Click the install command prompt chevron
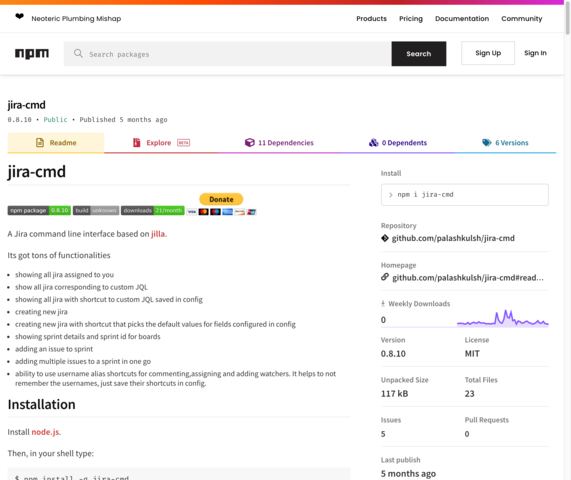 (x=390, y=195)
